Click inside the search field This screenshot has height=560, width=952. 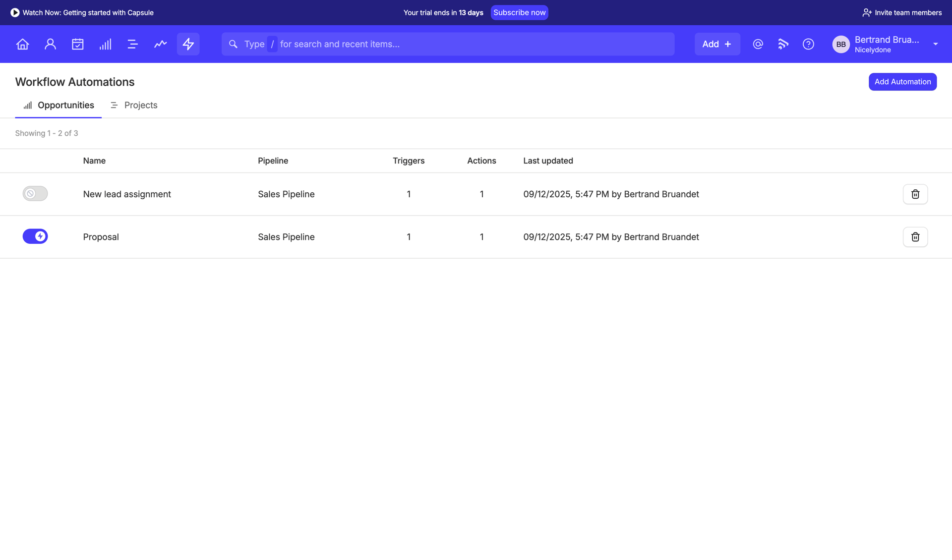446,44
